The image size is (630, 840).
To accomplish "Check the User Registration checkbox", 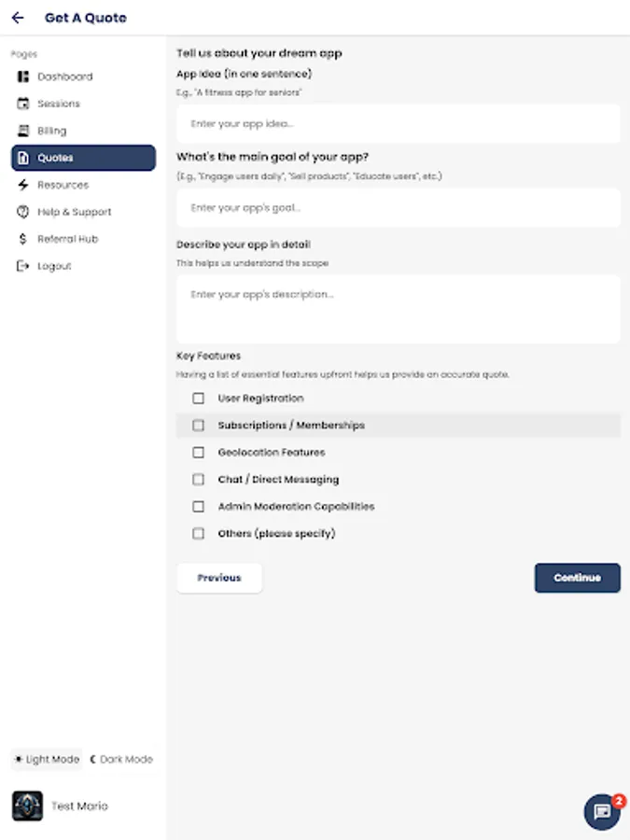I will click(x=198, y=399).
